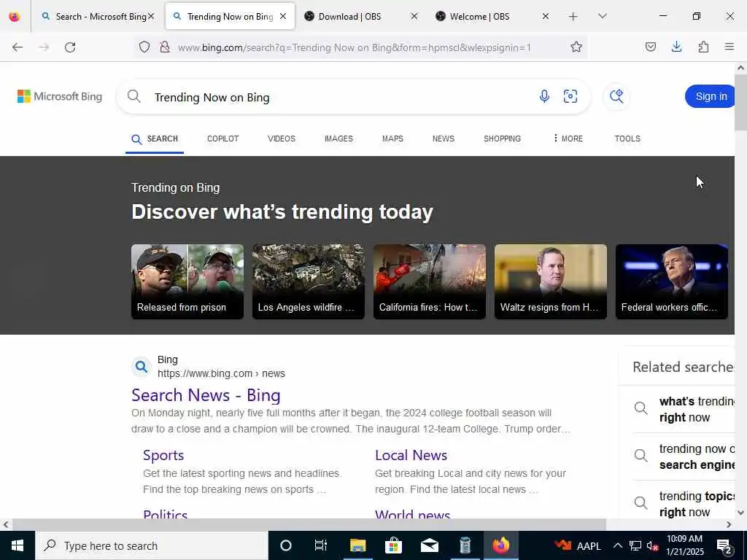
Task: Show hidden system tray icons
Action: click(x=617, y=545)
